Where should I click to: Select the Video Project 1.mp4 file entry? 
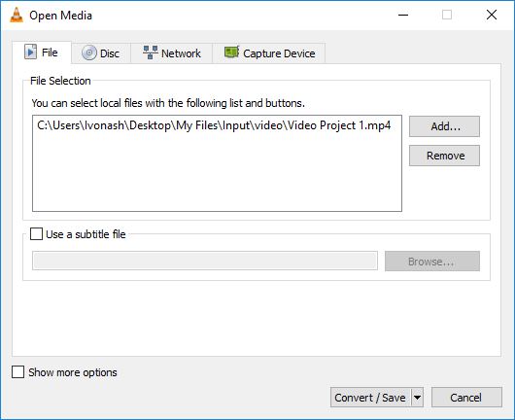coord(214,125)
